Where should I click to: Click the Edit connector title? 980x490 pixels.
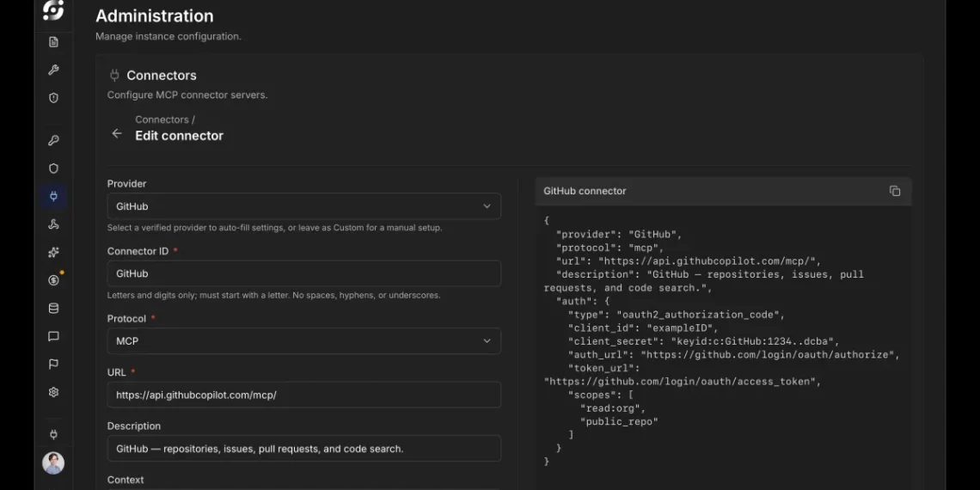pyautogui.click(x=180, y=136)
